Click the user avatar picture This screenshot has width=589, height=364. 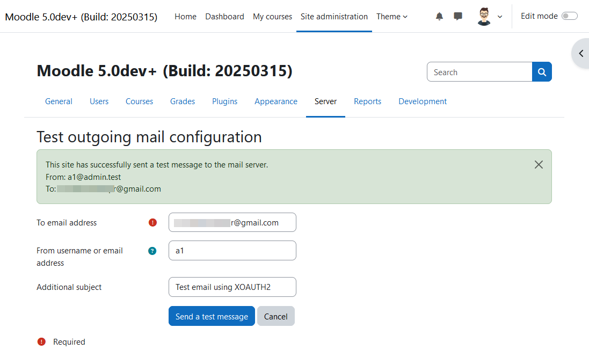(x=484, y=17)
